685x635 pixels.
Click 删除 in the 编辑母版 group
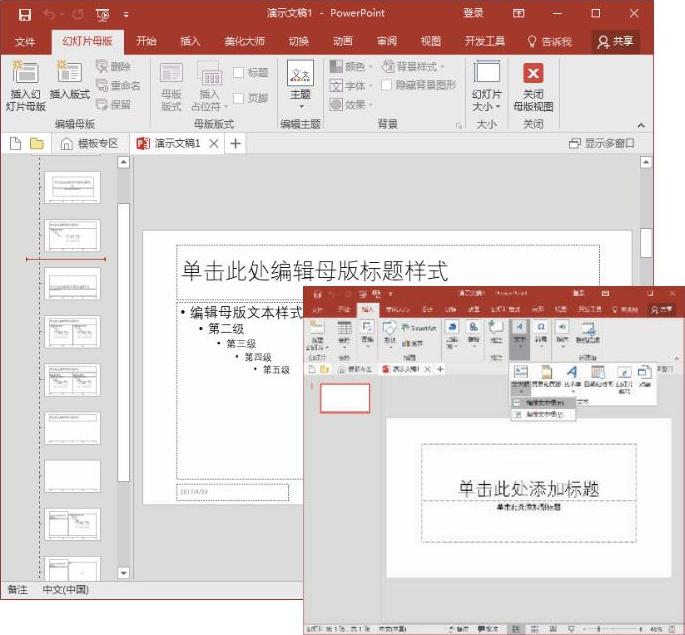coord(114,66)
